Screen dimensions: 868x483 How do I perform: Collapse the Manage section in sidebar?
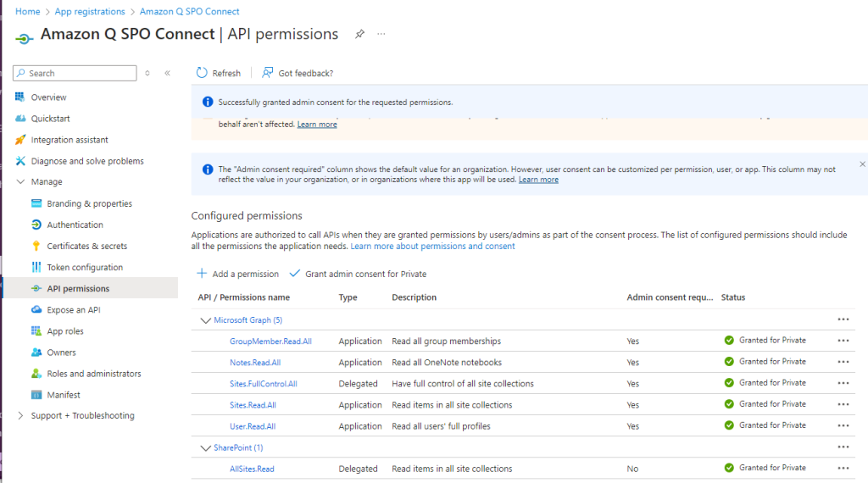click(20, 182)
